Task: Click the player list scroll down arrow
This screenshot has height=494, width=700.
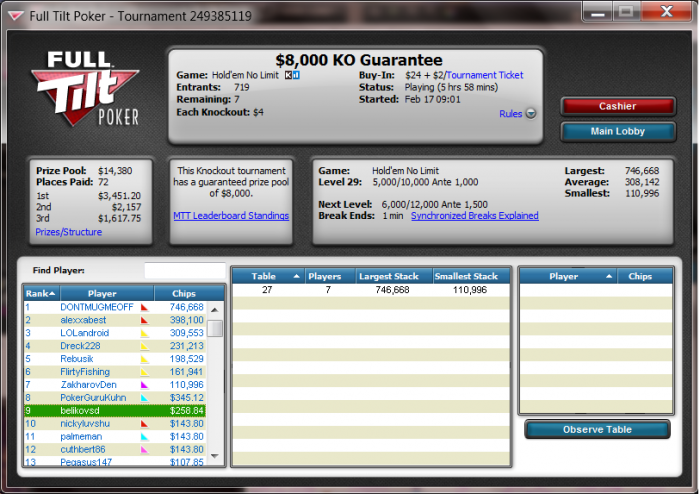Action: click(x=215, y=456)
